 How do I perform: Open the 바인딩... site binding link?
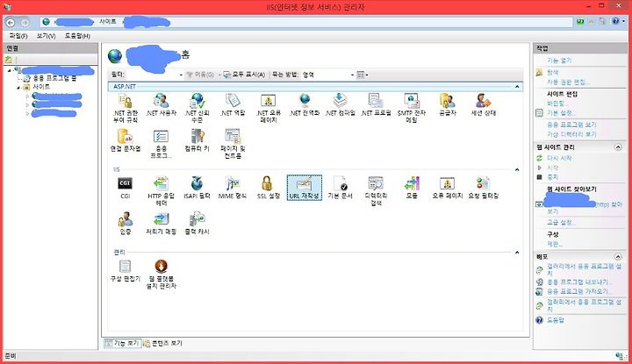[x=557, y=103]
